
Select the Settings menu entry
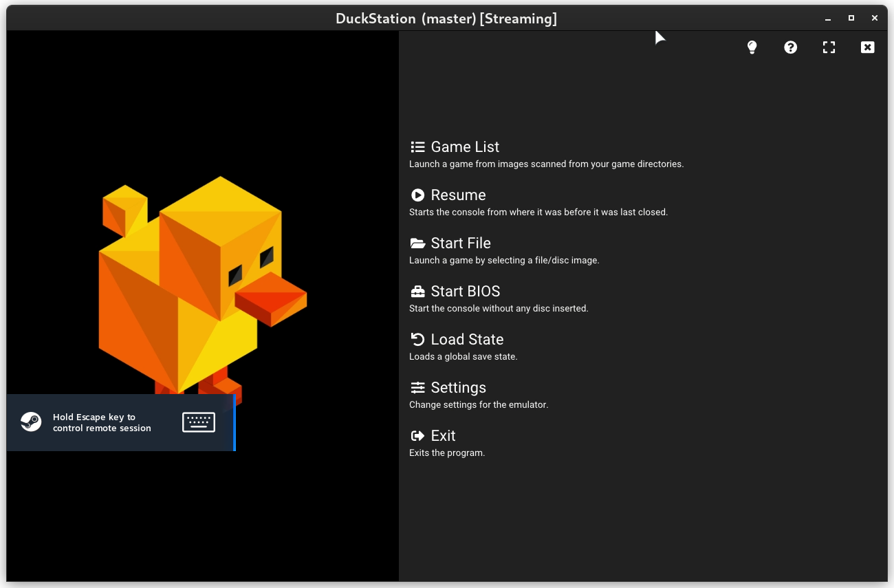click(x=458, y=387)
